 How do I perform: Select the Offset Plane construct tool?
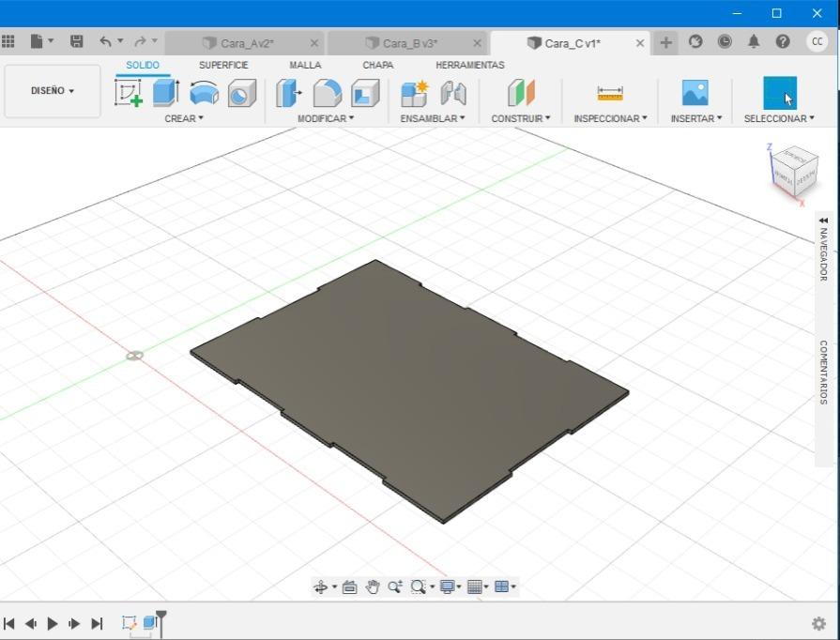pyautogui.click(x=521, y=93)
